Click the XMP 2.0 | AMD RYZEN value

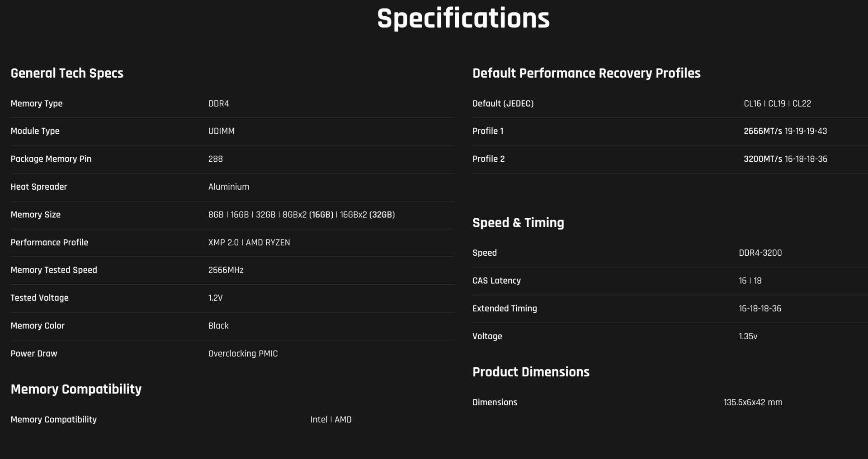(249, 243)
